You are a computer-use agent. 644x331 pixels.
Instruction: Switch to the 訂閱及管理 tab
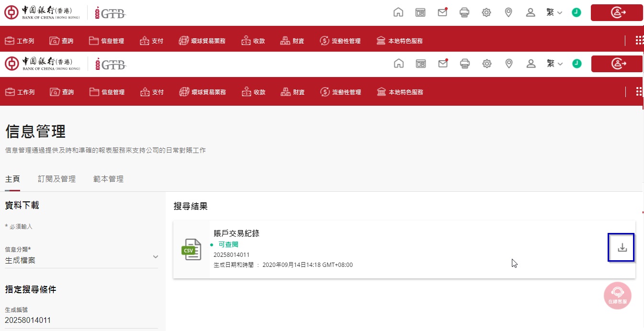click(57, 179)
